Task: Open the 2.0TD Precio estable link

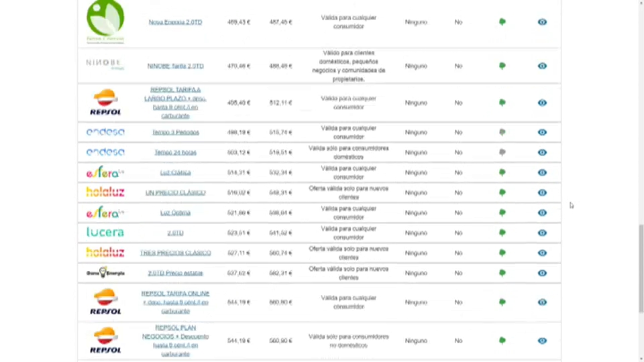Action: 175,273
